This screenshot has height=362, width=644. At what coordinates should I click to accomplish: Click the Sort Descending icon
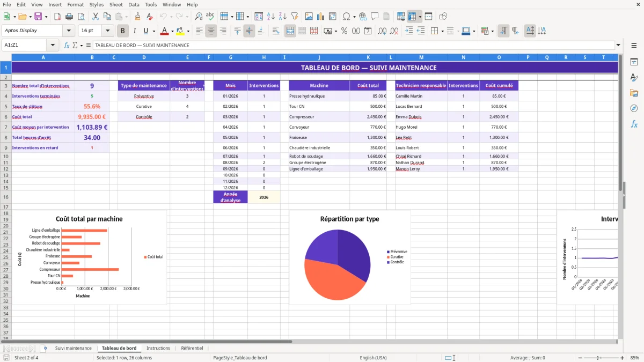(282, 17)
